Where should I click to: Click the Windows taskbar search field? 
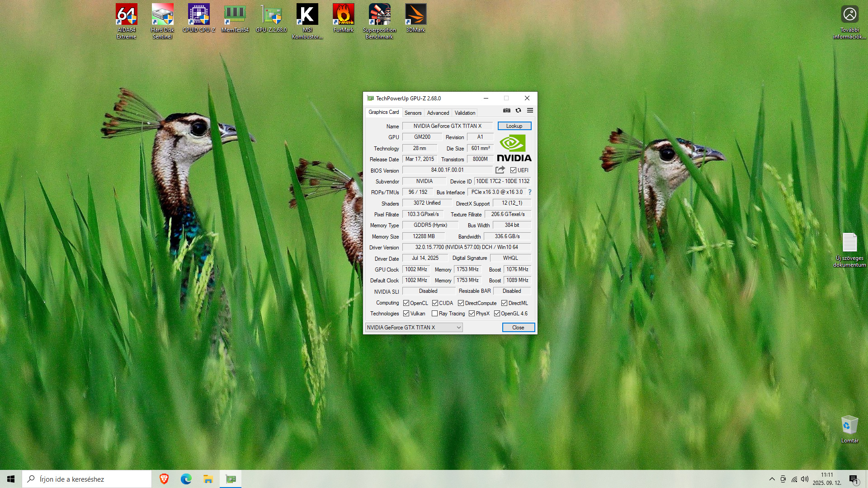click(x=88, y=479)
